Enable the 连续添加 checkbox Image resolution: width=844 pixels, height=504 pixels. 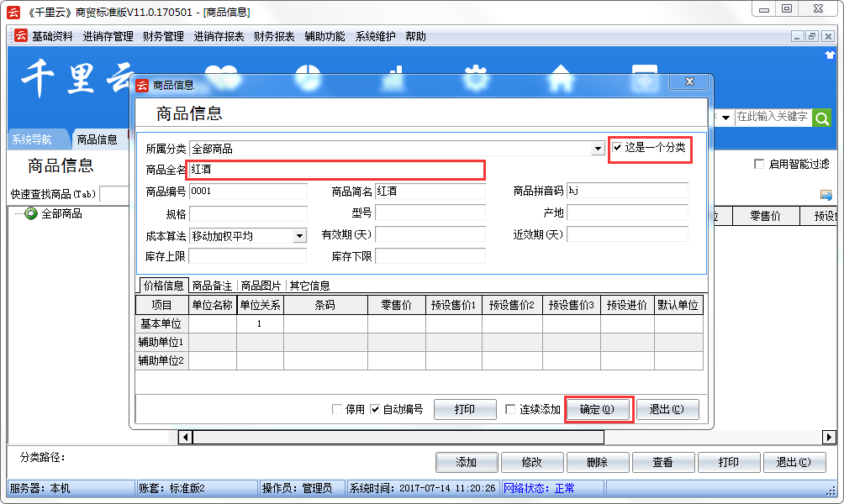[x=511, y=409]
